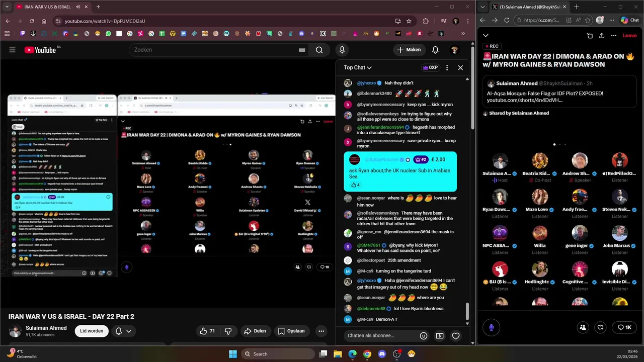Repost the X Space

[600, 327]
